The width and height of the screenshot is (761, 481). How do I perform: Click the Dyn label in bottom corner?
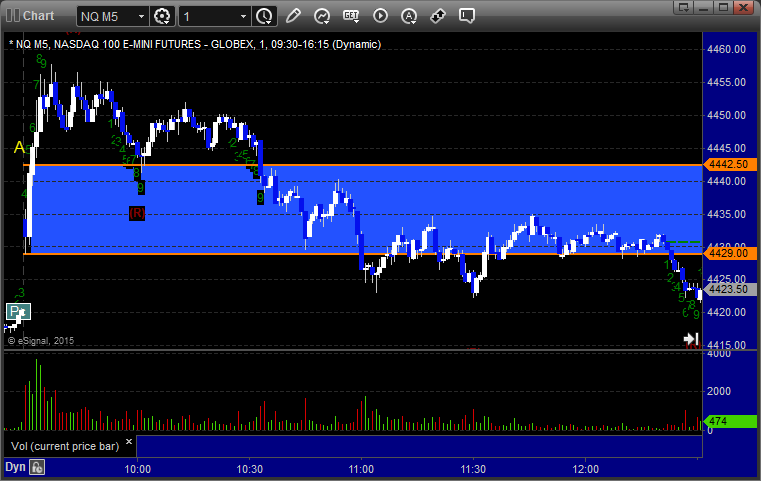point(15,467)
